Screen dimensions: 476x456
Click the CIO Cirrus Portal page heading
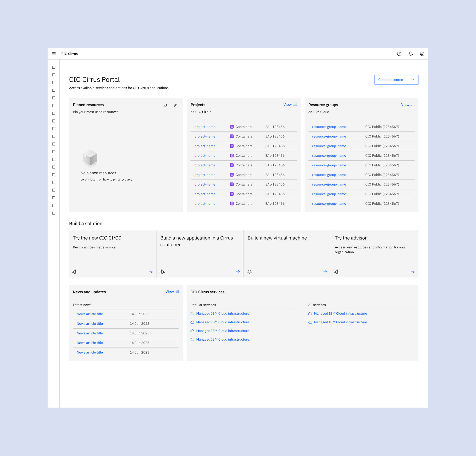(94, 79)
